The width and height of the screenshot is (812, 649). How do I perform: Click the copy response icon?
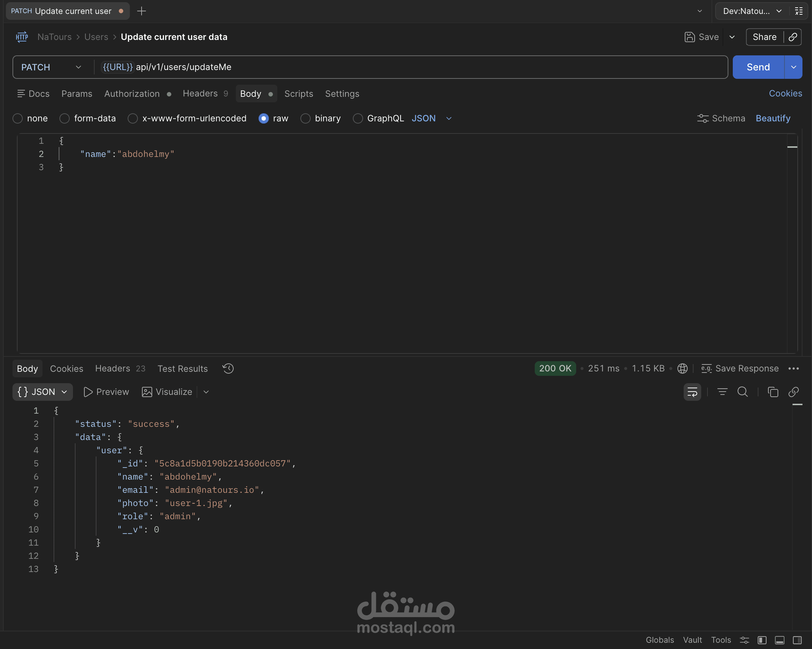pos(772,392)
